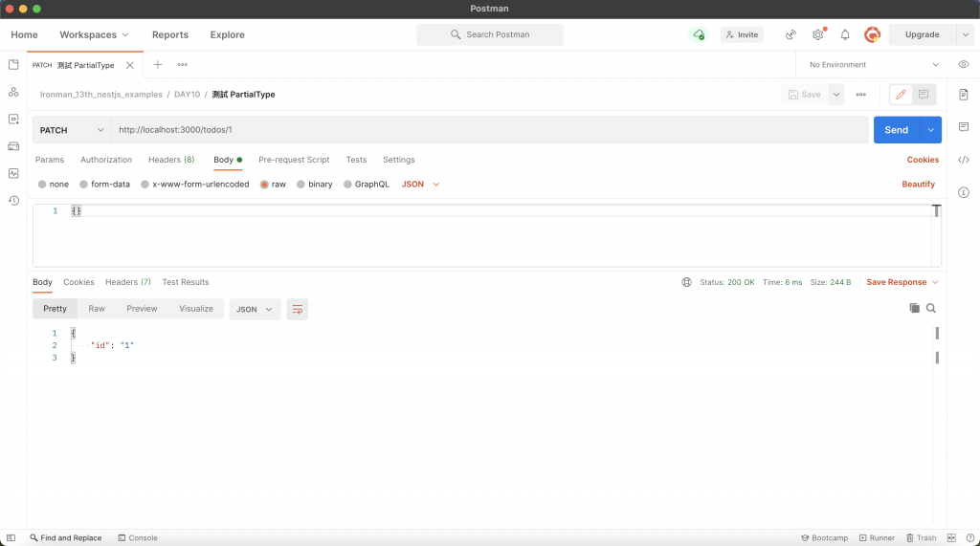Open the two-pane view icon in status bar

pos(951,538)
